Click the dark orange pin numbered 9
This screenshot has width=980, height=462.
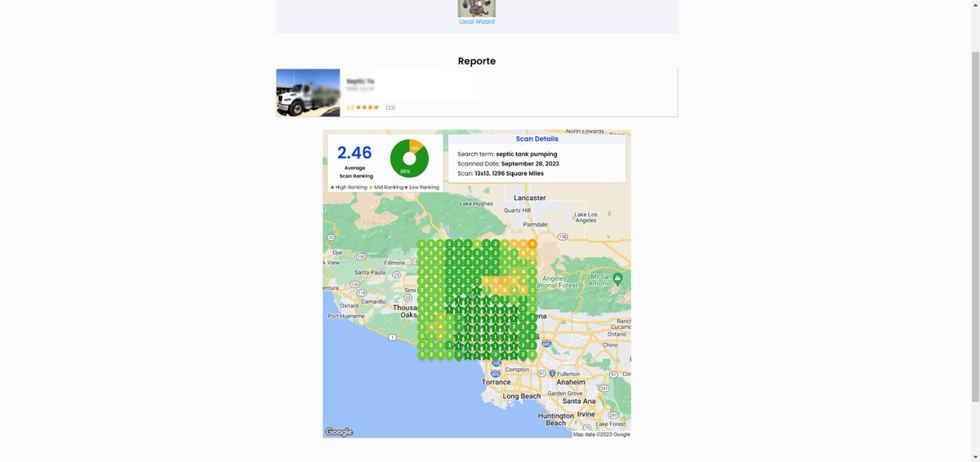tap(532, 243)
